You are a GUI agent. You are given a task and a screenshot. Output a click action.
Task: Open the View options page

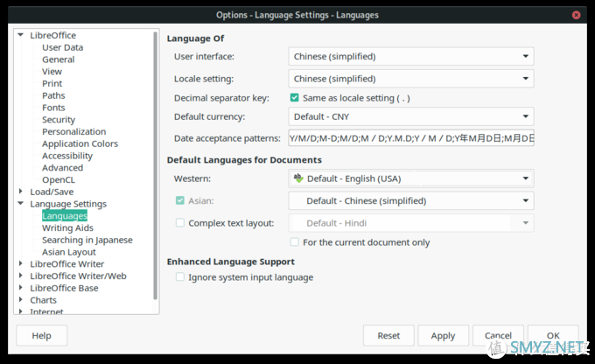pyautogui.click(x=52, y=72)
